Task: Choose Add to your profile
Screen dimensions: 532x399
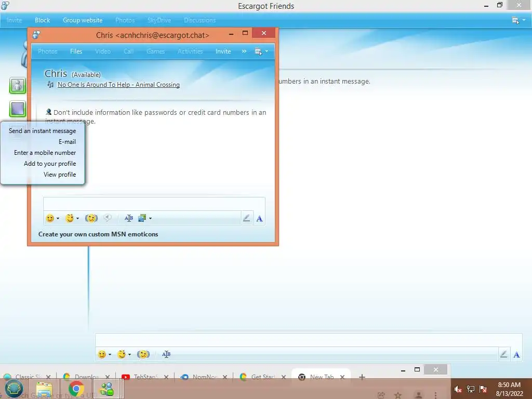Action: [50, 163]
